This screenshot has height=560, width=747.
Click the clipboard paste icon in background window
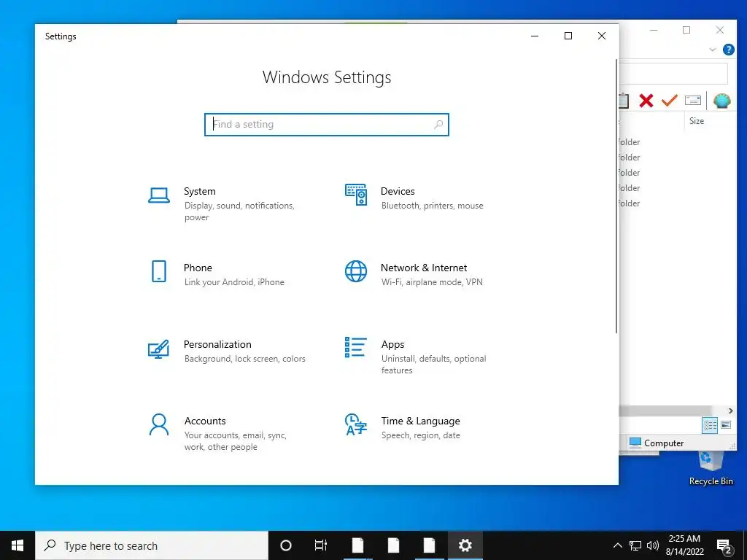(x=624, y=101)
